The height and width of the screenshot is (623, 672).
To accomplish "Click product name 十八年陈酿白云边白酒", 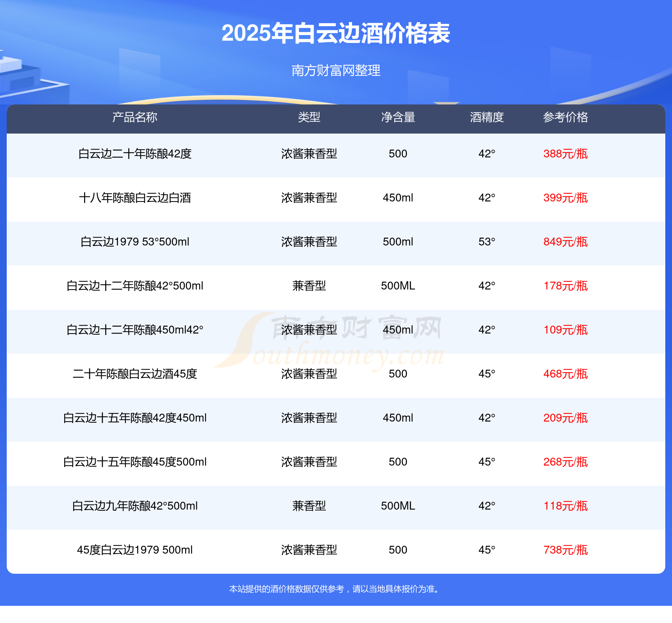I will click(x=135, y=198).
